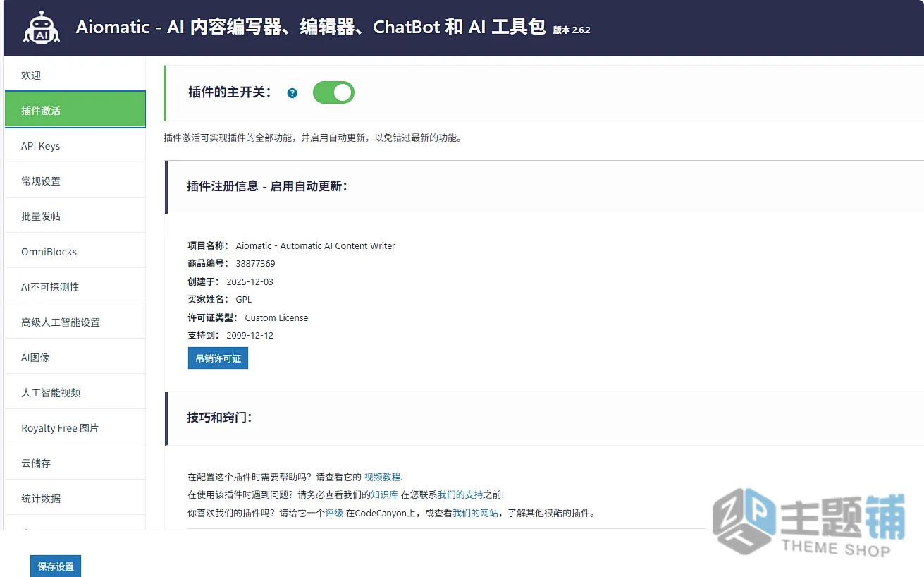Follow the 我们的支持 link
Screen dimensions: 924x577
[x=460, y=495]
